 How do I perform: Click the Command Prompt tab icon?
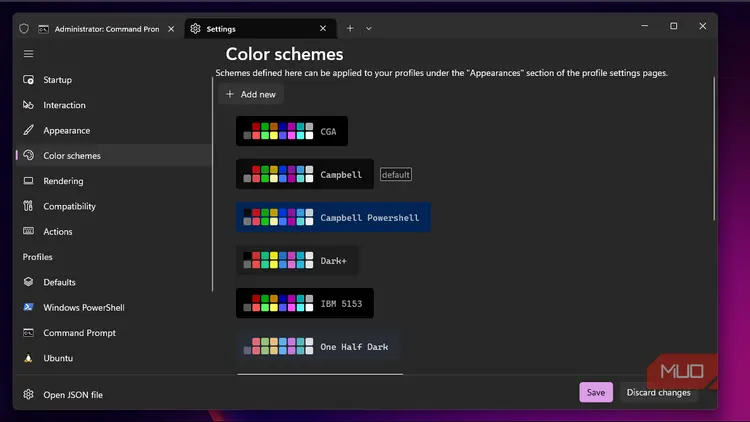(44, 29)
